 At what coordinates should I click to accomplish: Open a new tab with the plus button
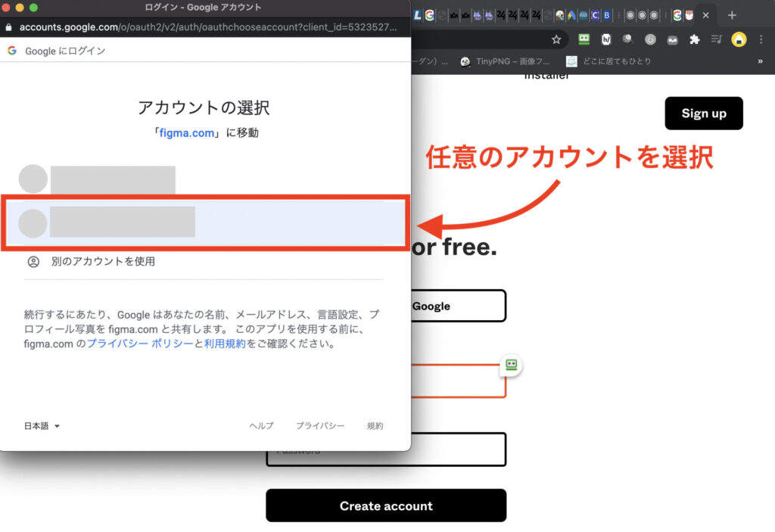click(732, 15)
